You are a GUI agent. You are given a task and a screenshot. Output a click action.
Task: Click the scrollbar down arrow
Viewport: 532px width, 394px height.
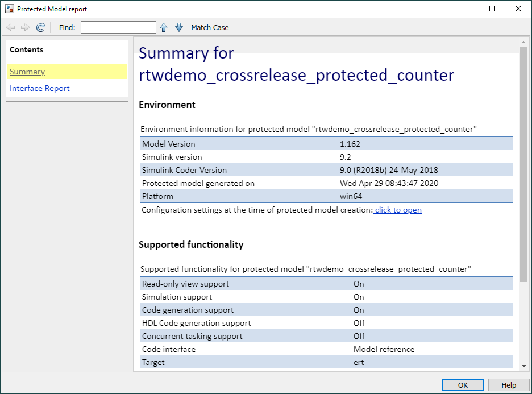[523, 366]
